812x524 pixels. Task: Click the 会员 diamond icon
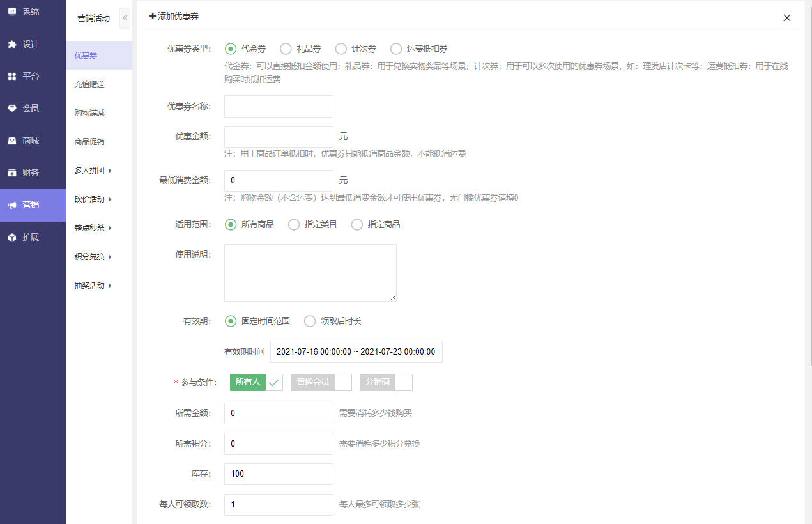click(11, 108)
